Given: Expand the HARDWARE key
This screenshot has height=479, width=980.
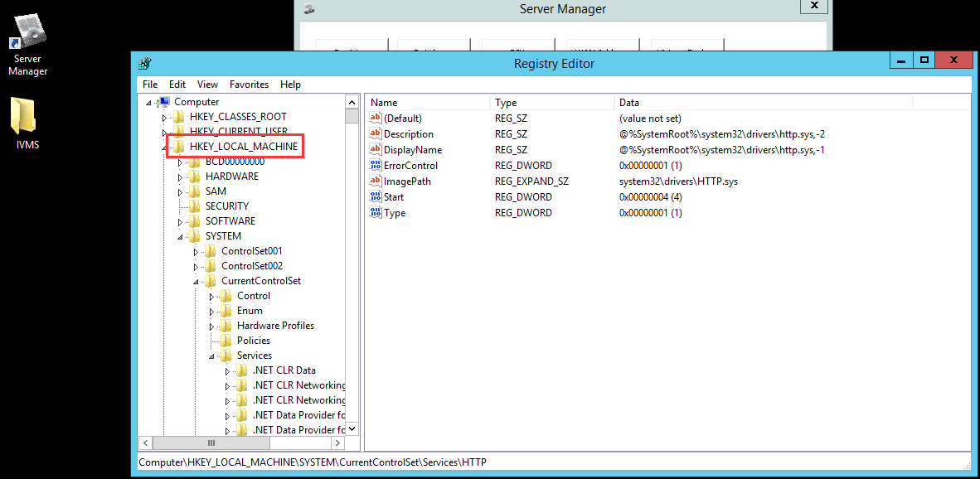Looking at the screenshot, I should pyautogui.click(x=180, y=177).
